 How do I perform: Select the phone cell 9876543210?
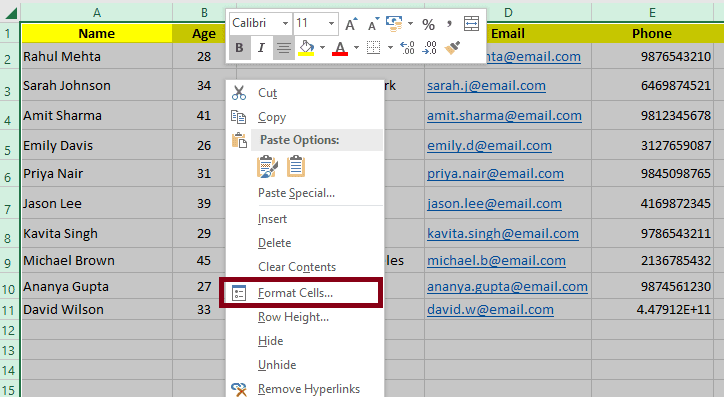tap(652, 56)
